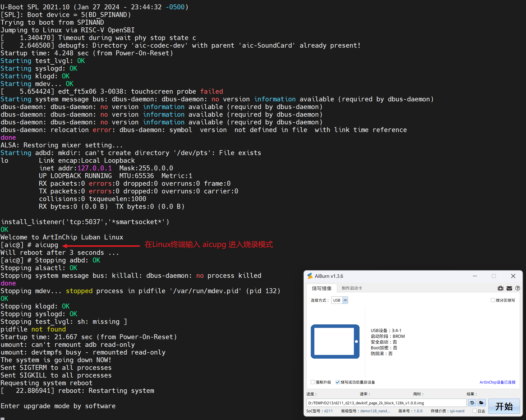Click the envelope feedback icon in AiBurn

coord(509,288)
